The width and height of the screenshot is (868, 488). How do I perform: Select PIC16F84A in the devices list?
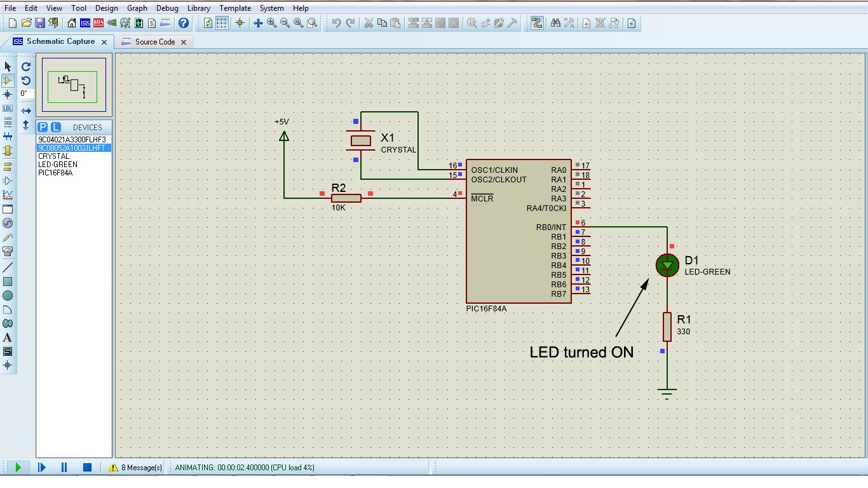55,173
